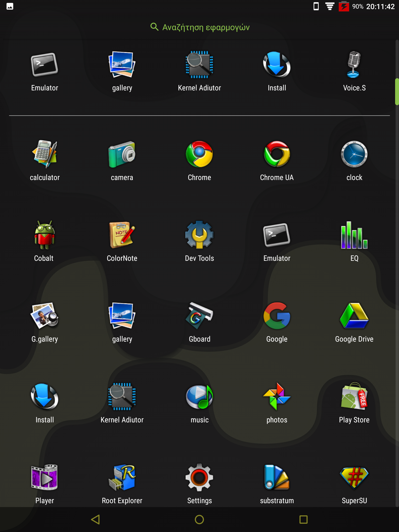Launch the Voice.S microphone app
The width and height of the screenshot is (399, 532).
354,71
